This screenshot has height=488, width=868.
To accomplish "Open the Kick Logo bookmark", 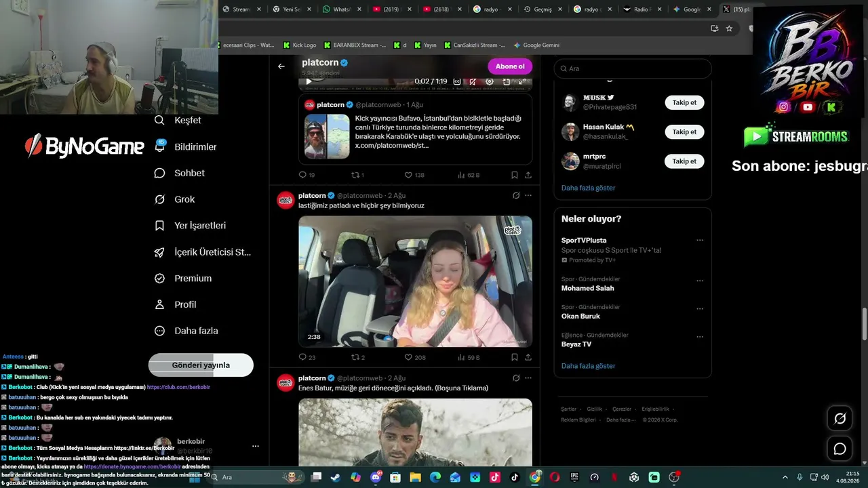I will click(300, 45).
